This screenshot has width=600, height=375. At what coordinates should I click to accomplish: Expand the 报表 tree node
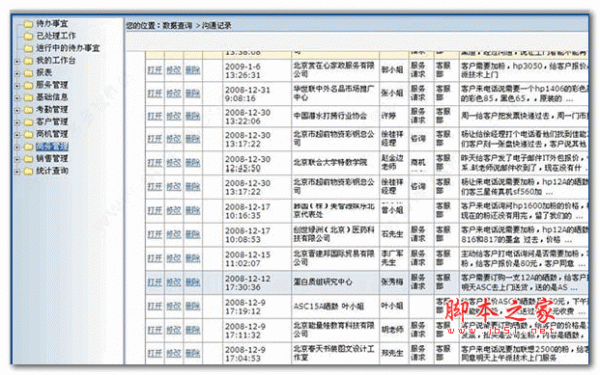pos(17,73)
